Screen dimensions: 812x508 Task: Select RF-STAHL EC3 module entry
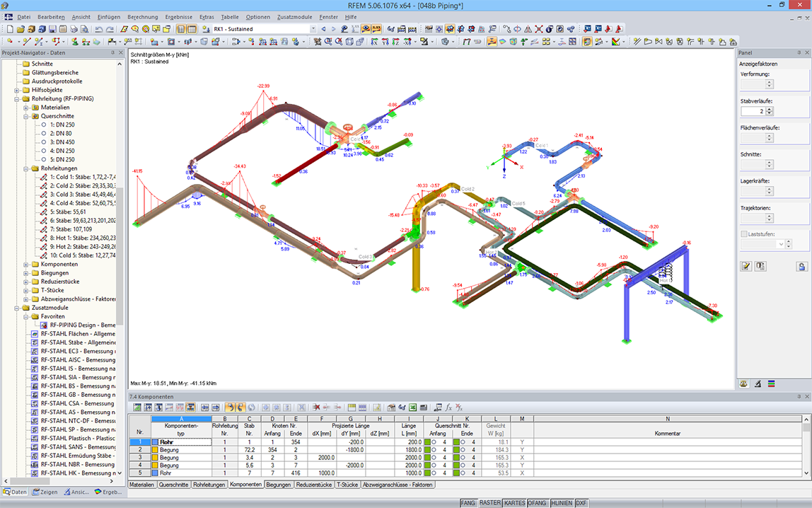[x=78, y=351]
